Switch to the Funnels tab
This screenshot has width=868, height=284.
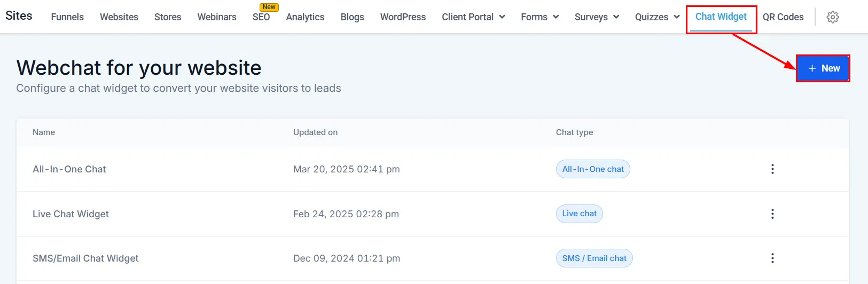(67, 17)
